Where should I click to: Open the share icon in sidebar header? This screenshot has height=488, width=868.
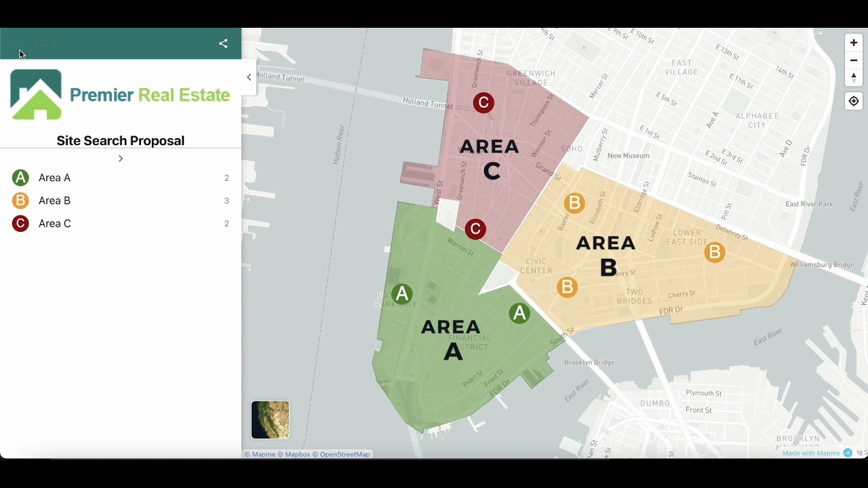click(223, 43)
